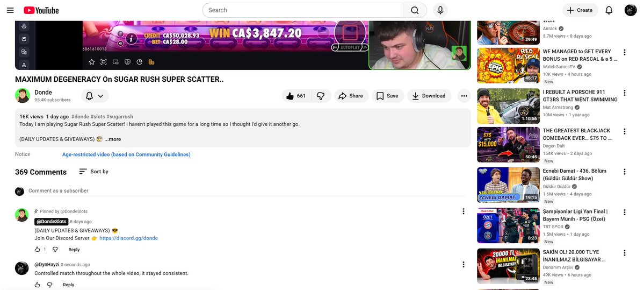Open options for Porsche 911 video

tap(624, 93)
